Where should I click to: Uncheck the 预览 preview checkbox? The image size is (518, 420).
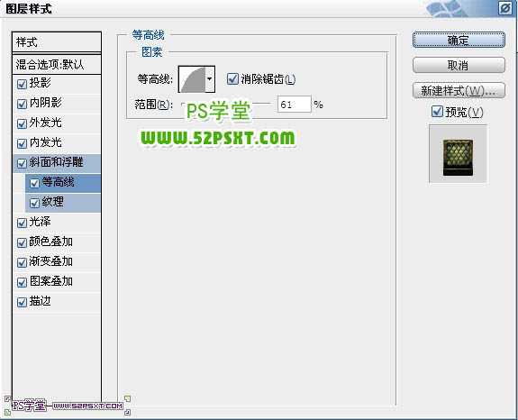pyautogui.click(x=437, y=112)
